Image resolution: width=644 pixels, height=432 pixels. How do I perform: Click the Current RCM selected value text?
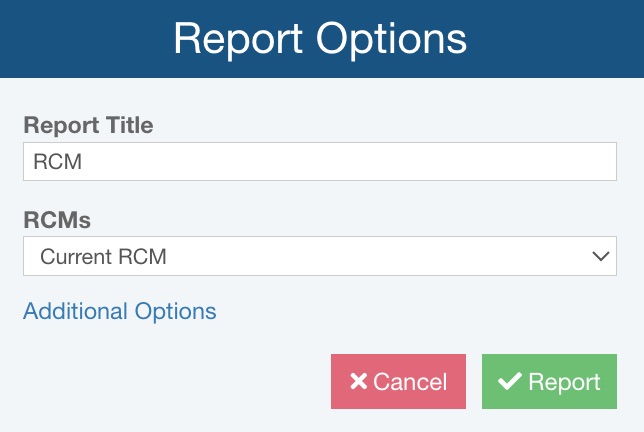point(103,256)
